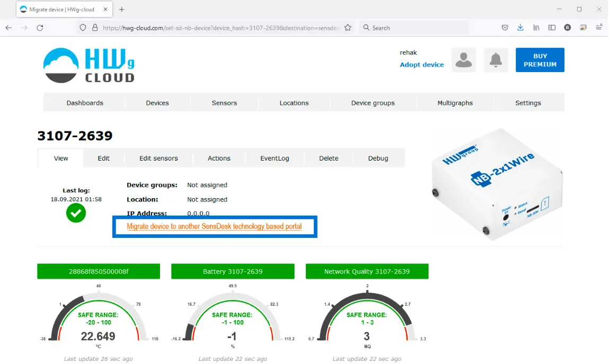The image size is (609, 364).
Task: Switch to the Delete tab
Action: [329, 158]
